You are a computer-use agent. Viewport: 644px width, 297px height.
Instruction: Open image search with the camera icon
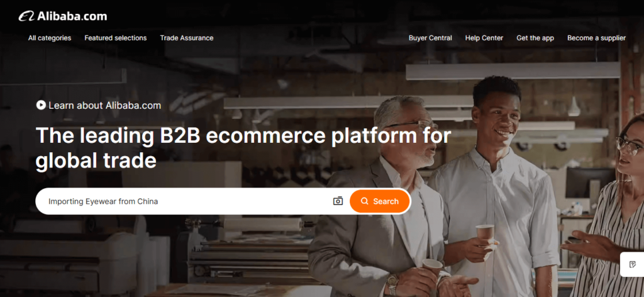[x=338, y=201]
